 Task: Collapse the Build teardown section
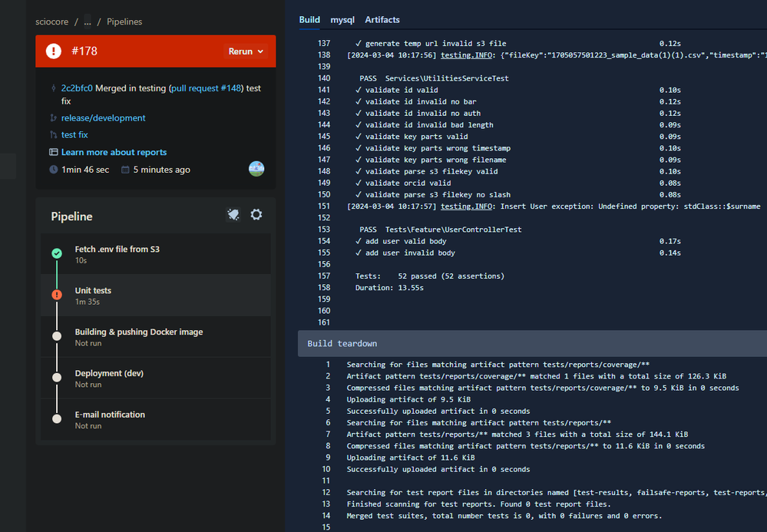coord(532,343)
